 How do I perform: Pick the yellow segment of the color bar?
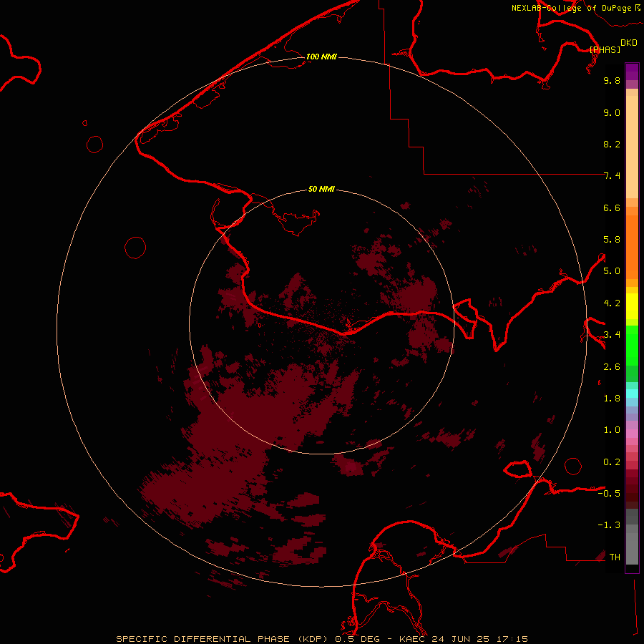pyautogui.click(x=632, y=306)
